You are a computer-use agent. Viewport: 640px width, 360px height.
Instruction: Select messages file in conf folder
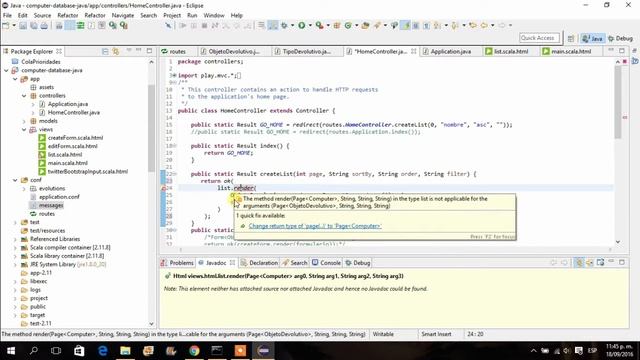(51, 205)
